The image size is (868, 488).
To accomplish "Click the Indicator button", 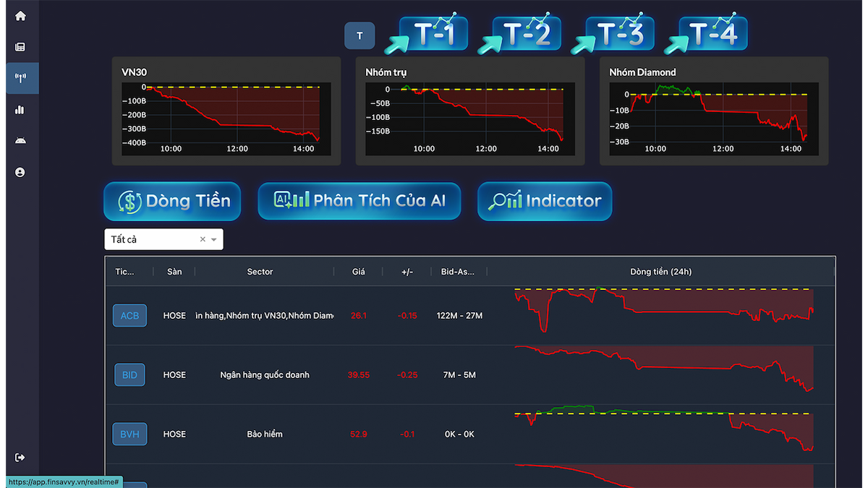I will point(545,201).
